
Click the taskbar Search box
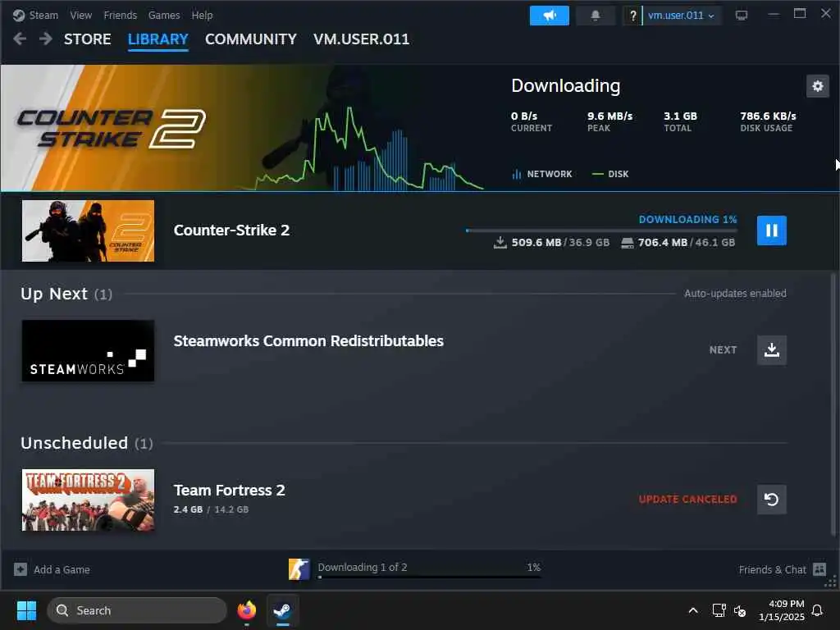pyautogui.click(x=137, y=610)
